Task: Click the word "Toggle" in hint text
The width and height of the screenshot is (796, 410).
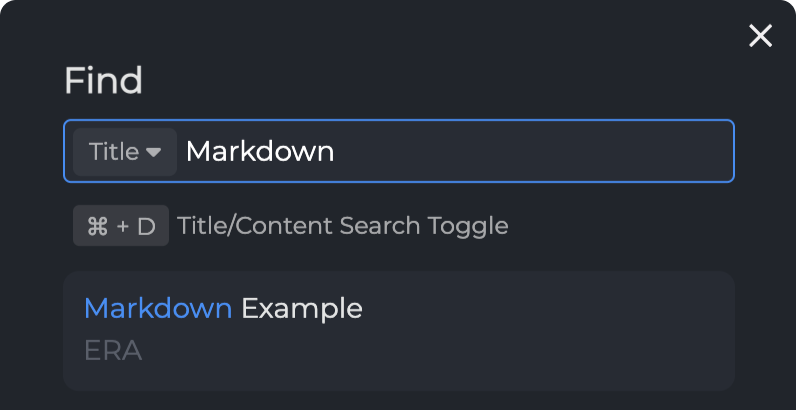Action: pyautogui.click(x=468, y=226)
